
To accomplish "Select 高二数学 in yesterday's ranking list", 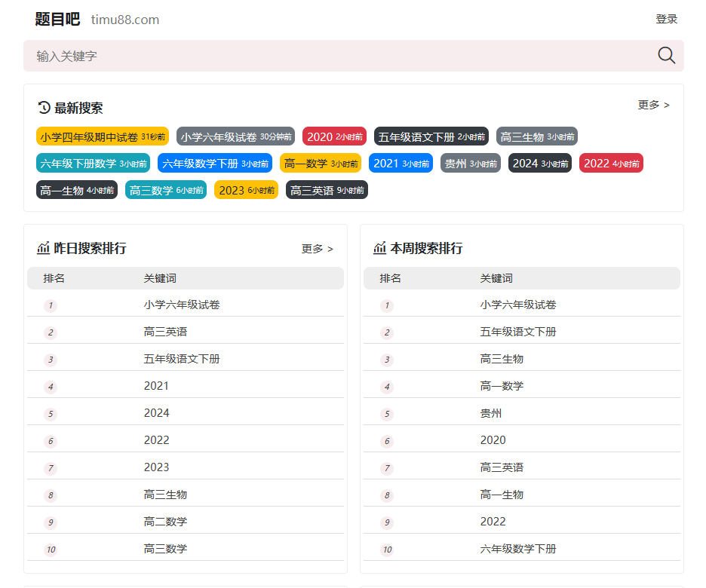I will coord(165,522).
